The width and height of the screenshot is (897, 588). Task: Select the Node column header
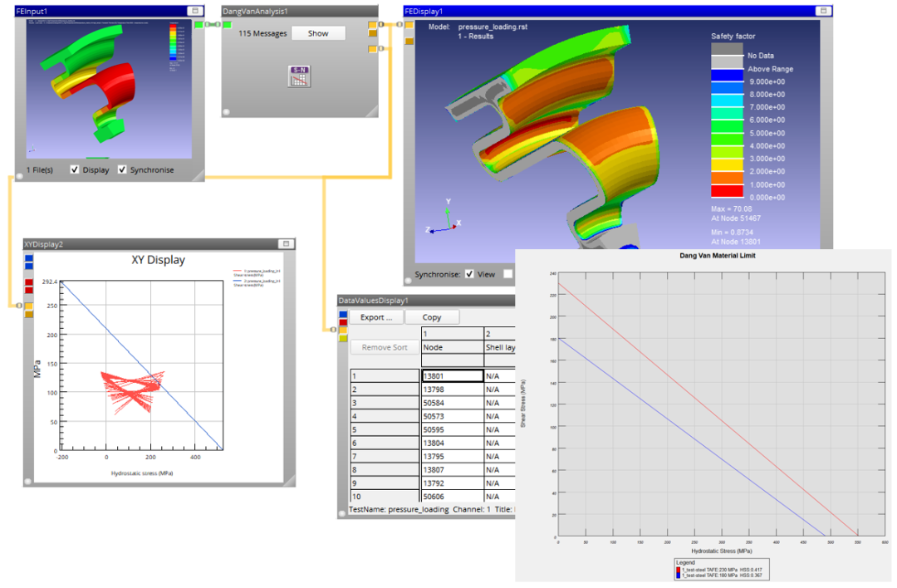pyautogui.click(x=452, y=347)
